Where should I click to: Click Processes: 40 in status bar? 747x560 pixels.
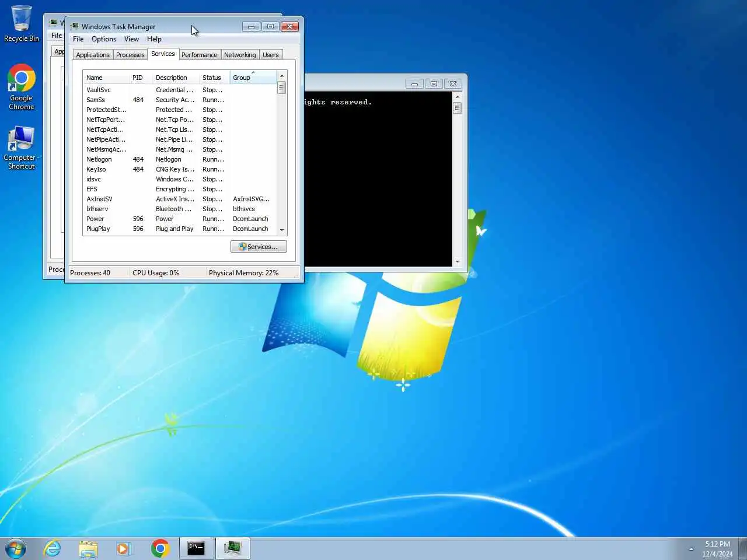(x=90, y=272)
